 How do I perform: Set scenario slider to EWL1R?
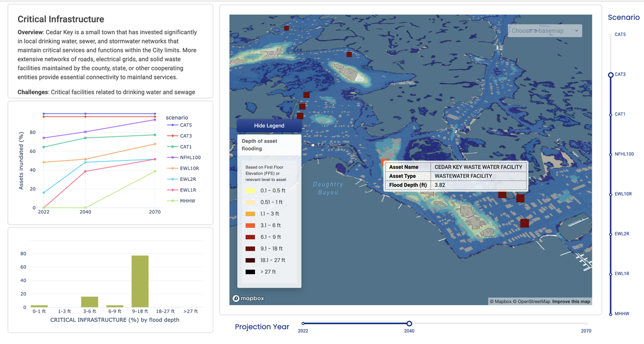[x=610, y=274]
